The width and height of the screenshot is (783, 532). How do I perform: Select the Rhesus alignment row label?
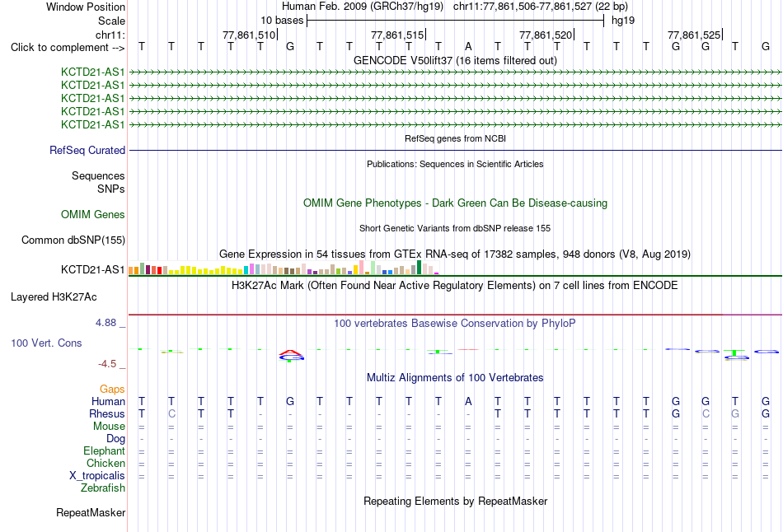tap(107, 413)
